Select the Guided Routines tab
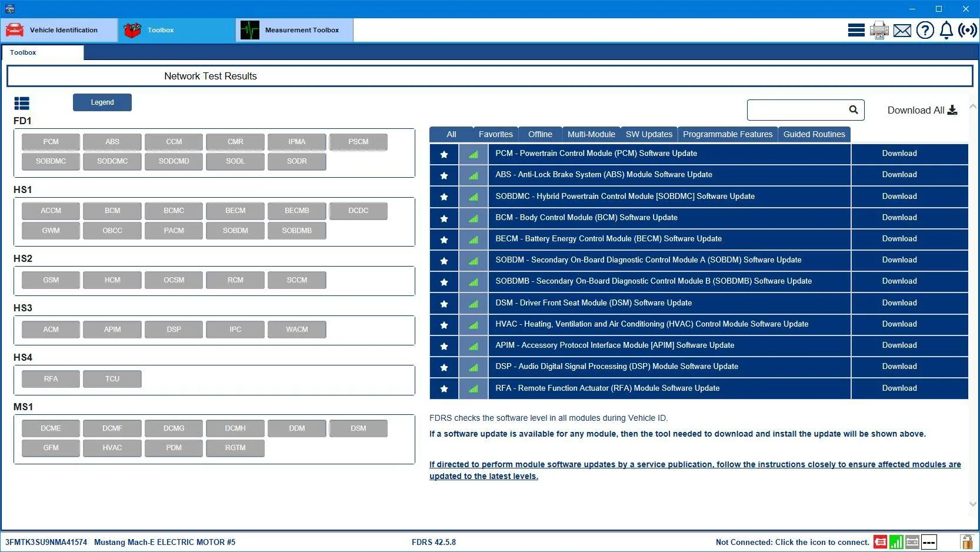This screenshot has width=980, height=552. point(814,134)
